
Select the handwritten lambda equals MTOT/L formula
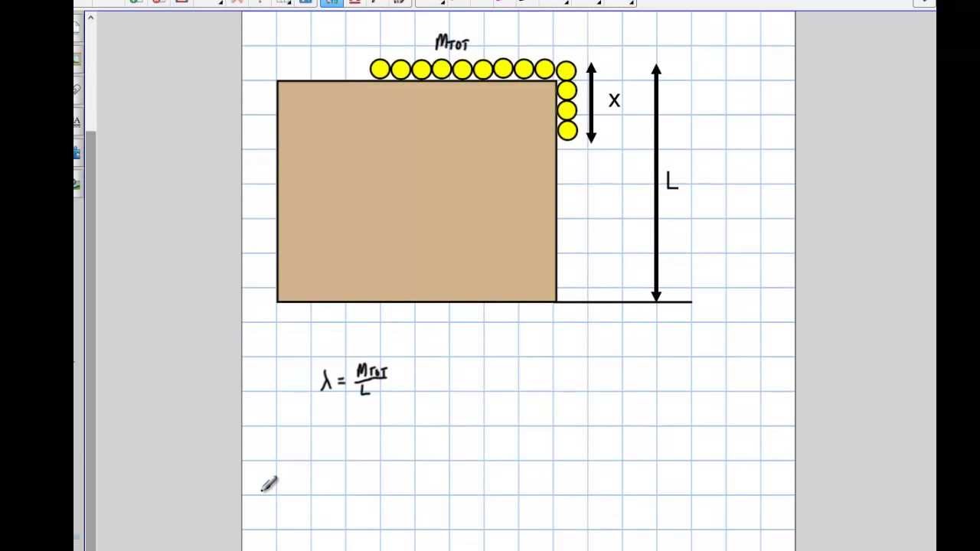[x=354, y=380]
